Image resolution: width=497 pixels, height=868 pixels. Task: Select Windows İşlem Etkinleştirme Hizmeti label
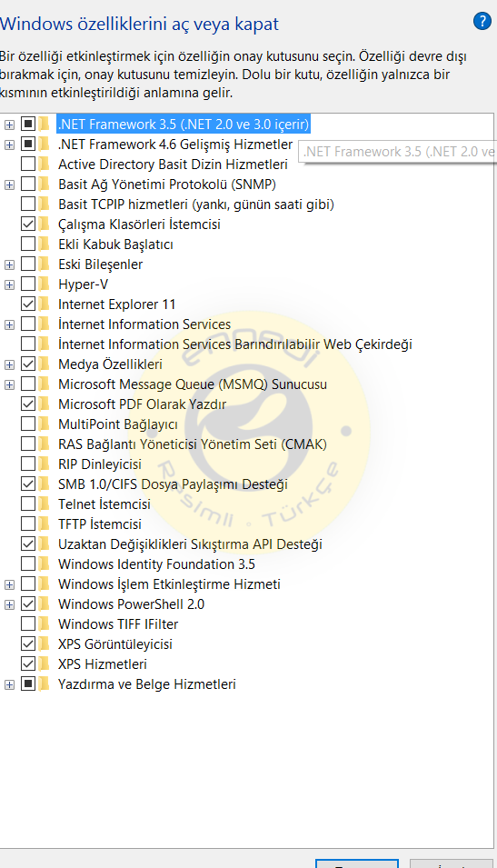pyautogui.click(x=169, y=584)
